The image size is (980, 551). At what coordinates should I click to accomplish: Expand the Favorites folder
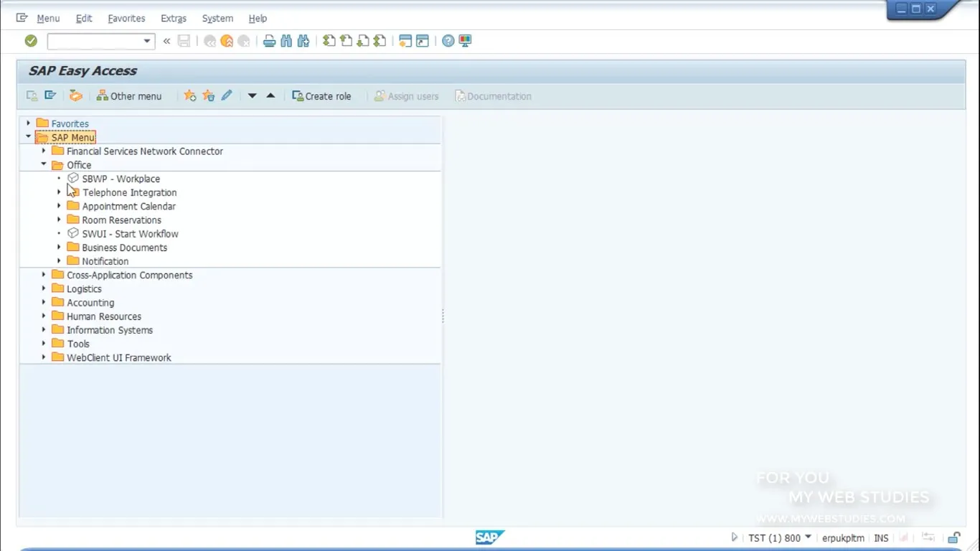(x=29, y=123)
